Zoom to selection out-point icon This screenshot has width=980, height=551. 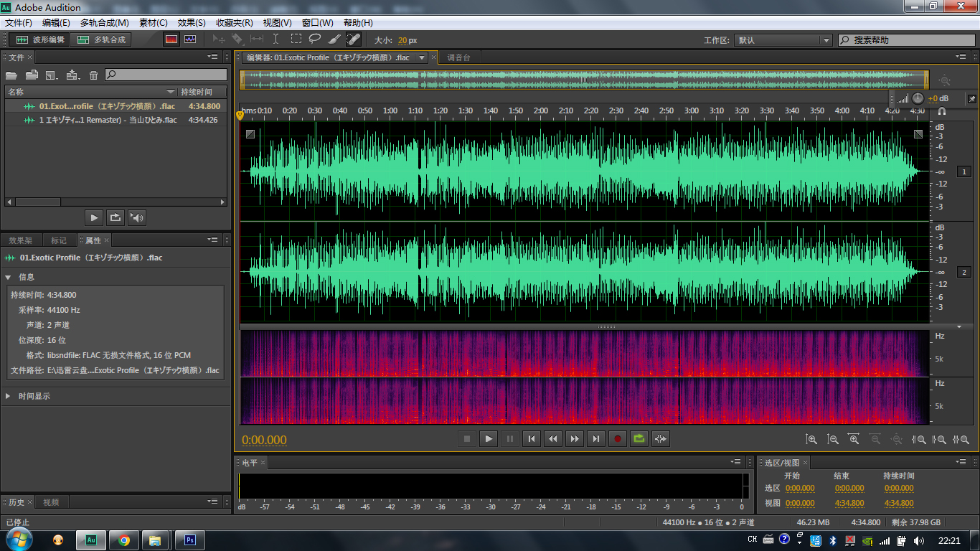939,439
